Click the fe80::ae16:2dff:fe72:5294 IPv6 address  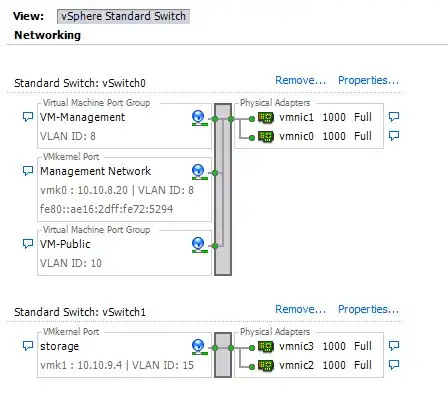(x=106, y=209)
